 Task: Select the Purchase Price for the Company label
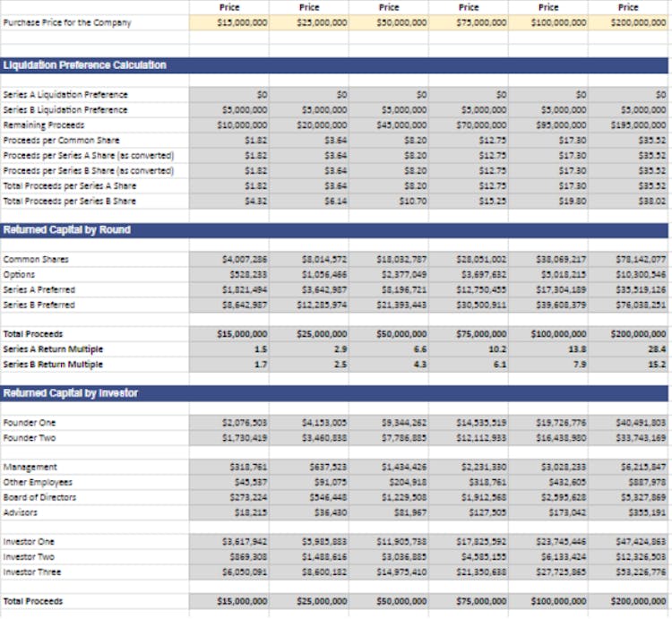[x=67, y=22]
